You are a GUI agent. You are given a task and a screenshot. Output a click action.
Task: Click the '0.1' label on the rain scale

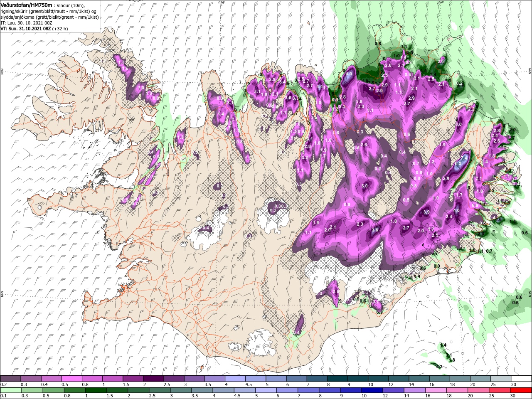pyautogui.click(x=3, y=396)
